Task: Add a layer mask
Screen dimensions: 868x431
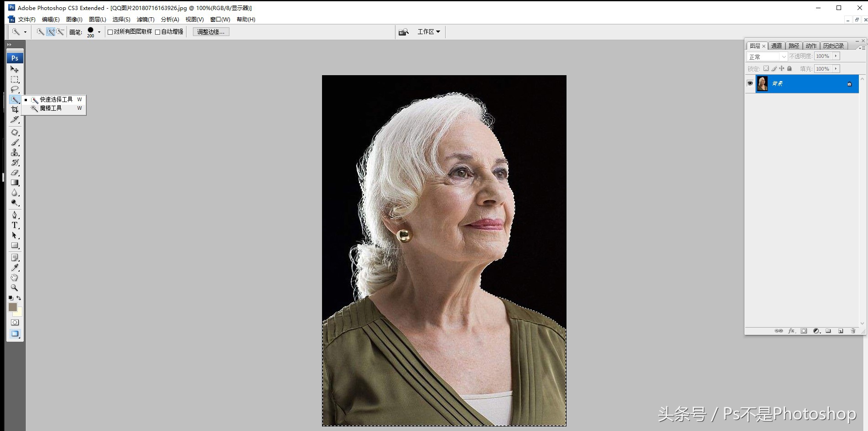Action: [x=804, y=331]
